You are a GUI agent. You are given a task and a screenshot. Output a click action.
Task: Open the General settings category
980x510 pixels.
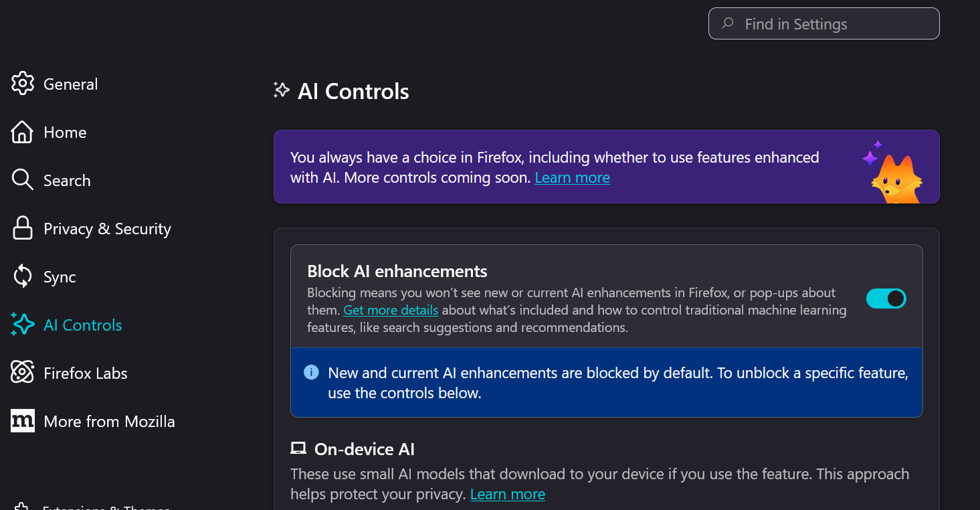pyautogui.click(x=70, y=84)
